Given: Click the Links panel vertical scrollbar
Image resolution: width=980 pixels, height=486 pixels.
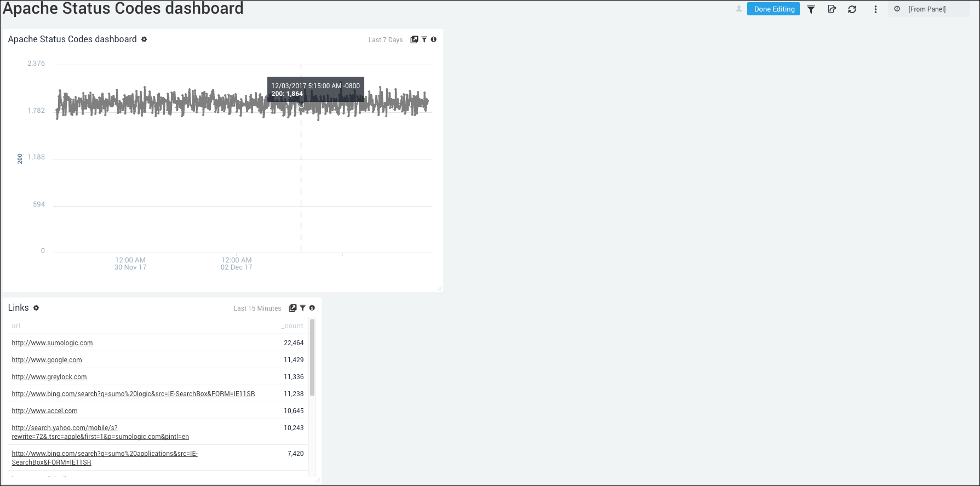Looking at the screenshot, I should click(x=312, y=357).
